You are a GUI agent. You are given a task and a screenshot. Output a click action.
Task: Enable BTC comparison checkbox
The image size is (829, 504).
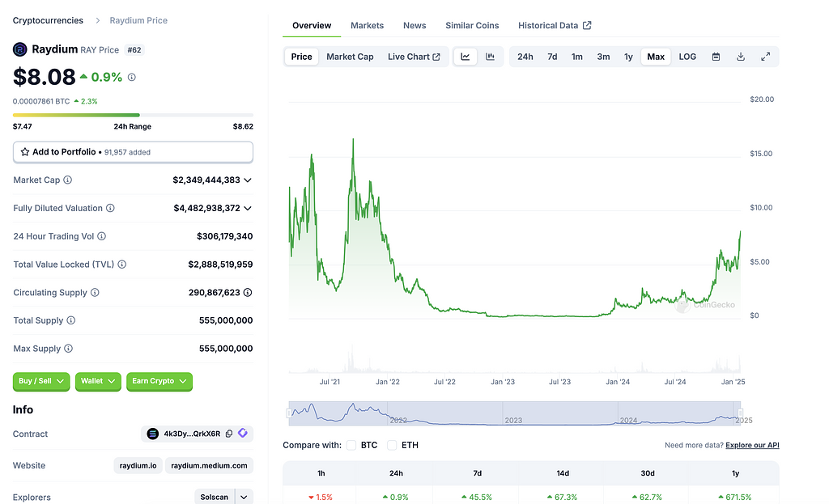pos(351,445)
